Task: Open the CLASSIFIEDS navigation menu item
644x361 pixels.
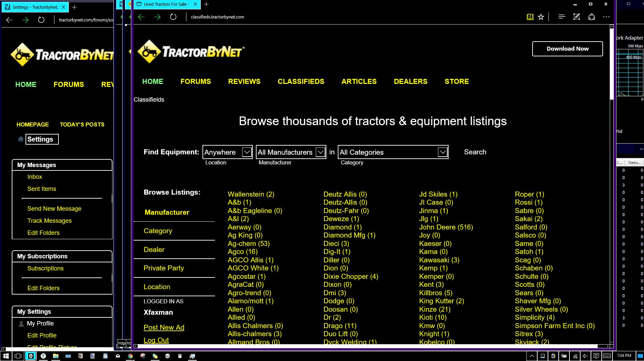Action: (301, 82)
